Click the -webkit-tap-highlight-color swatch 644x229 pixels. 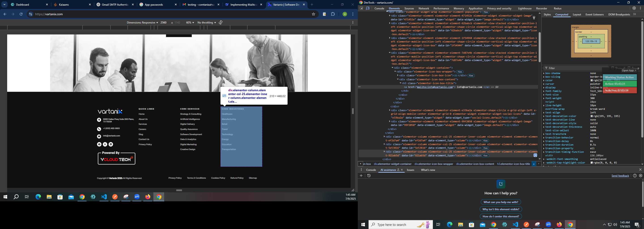coord(591,163)
